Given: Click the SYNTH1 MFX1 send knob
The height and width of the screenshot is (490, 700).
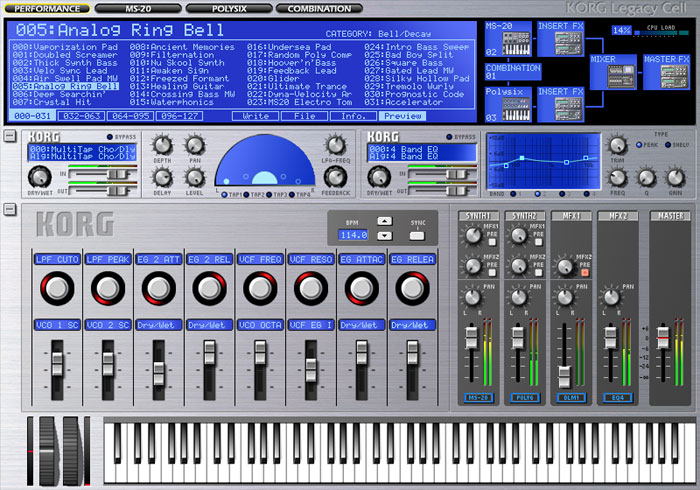Looking at the screenshot, I should pos(472,235).
